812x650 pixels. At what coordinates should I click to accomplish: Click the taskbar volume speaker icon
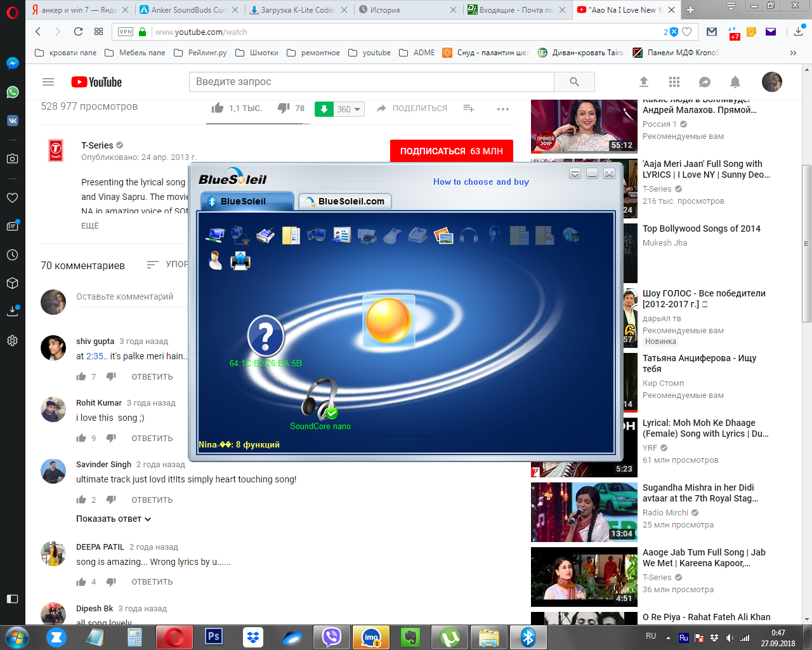pyautogui.click(x=730, y=638)
